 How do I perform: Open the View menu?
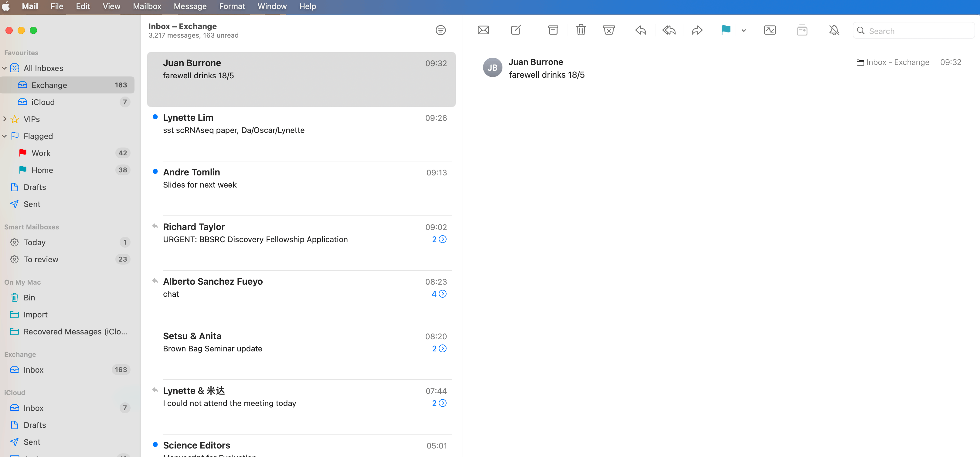111,6
